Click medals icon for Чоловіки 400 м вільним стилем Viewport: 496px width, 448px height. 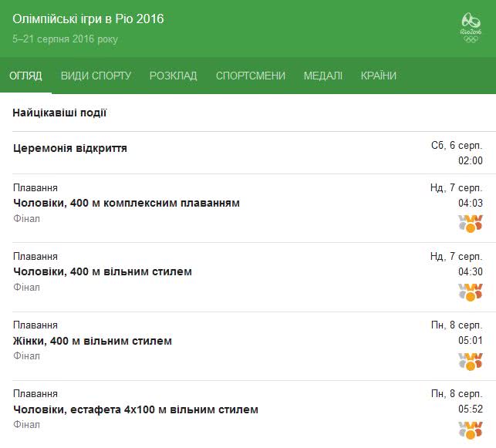[x=471, y=292]
